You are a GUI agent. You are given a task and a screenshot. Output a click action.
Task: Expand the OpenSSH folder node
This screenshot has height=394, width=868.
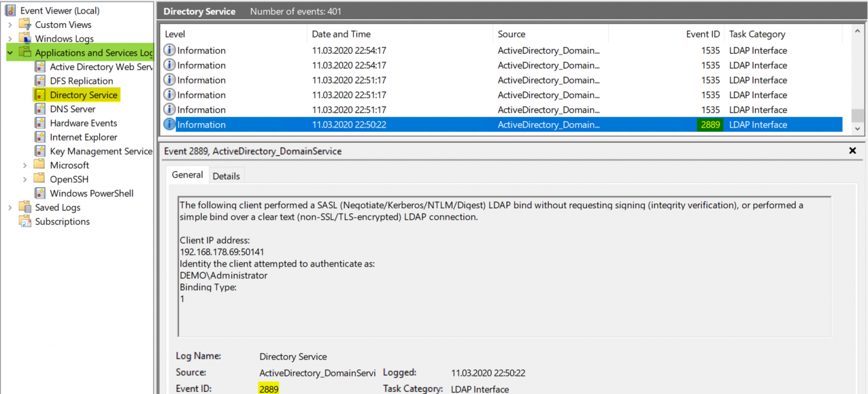(x=25, y=180)
